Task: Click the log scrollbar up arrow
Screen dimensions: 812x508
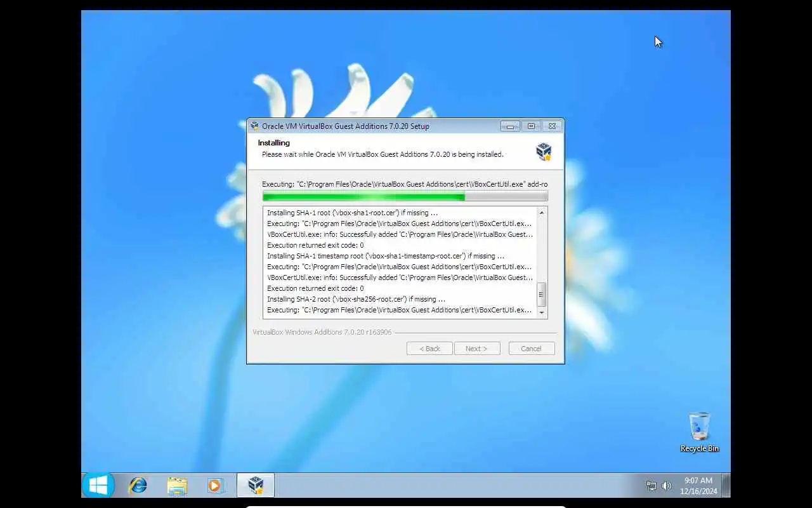Action: pos(542,213)
